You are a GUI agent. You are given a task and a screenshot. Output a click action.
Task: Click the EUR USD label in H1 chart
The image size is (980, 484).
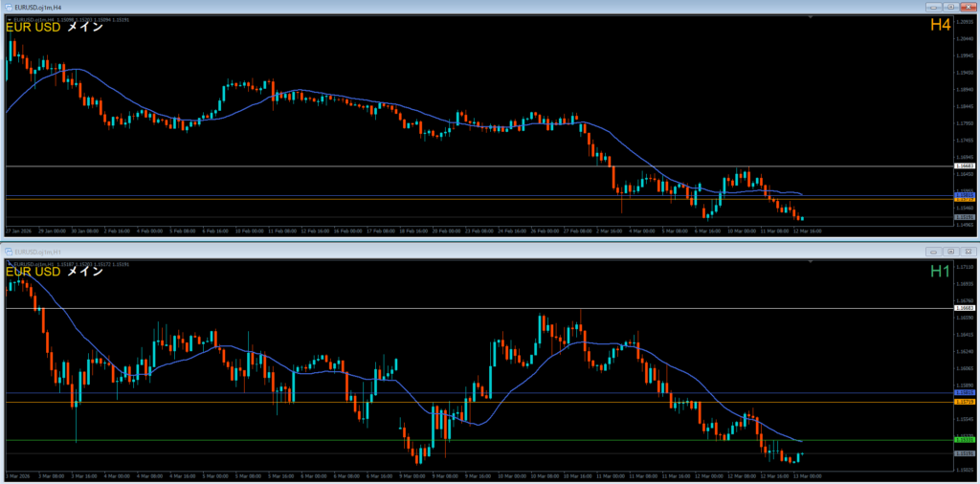(33, 272)
